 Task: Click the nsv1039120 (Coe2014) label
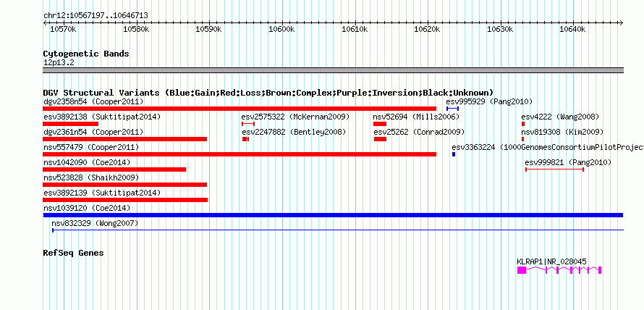tap(87, 208)
